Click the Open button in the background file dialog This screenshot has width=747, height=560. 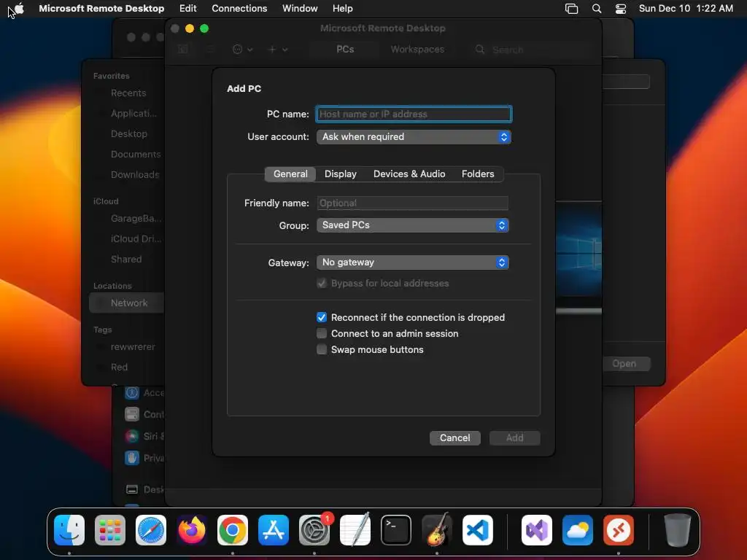pyautogui.click(x=624, y=364)
